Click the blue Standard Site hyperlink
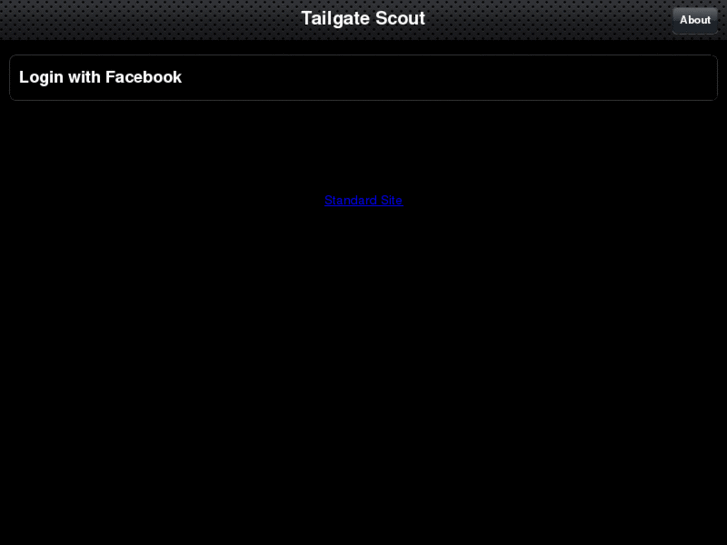Image resolution: width=727 pixels, height=545 pixels. pyautogui.click(x=364, y=200)
